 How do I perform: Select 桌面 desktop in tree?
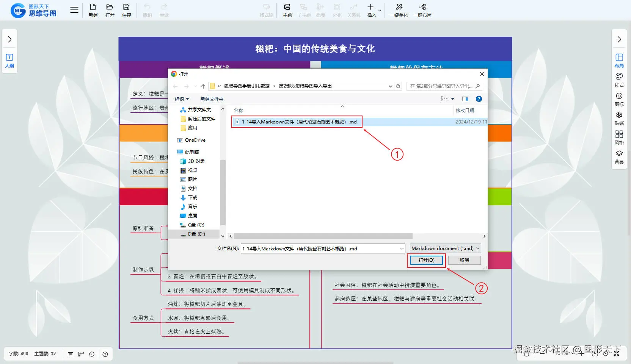click(193, 216)
